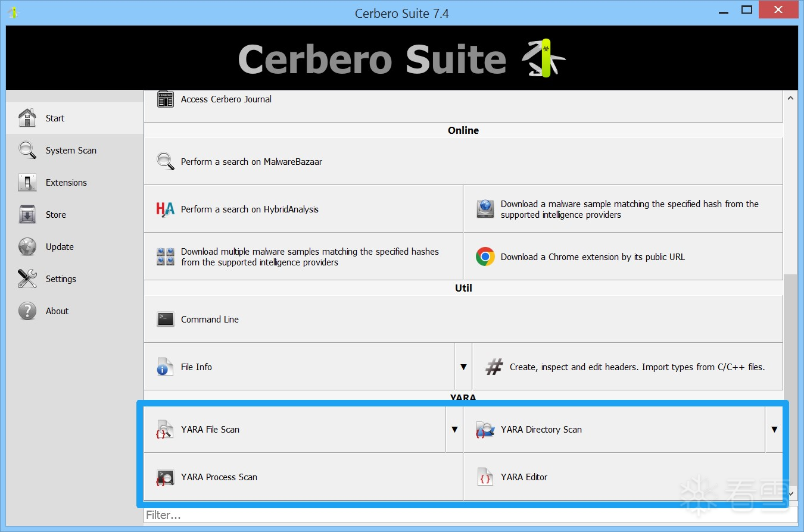Click the MalwareBazaar search magnifier icon
The image size is (804, 532).
(x=166, y=161)
